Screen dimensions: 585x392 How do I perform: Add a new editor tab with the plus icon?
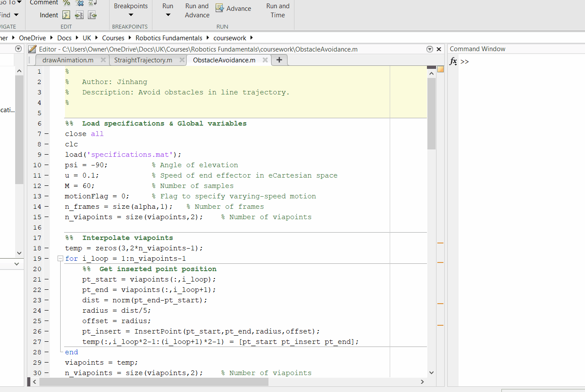coord(279,60)
